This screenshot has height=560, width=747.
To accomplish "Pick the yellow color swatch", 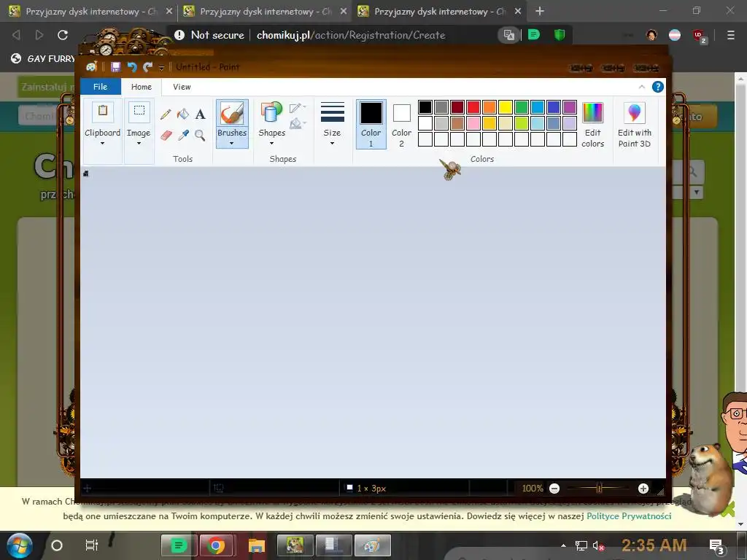I will (505, 107).
